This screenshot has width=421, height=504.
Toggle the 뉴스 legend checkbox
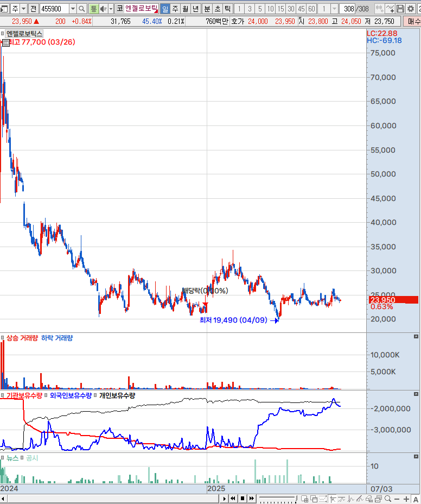(x=3, y=458)
